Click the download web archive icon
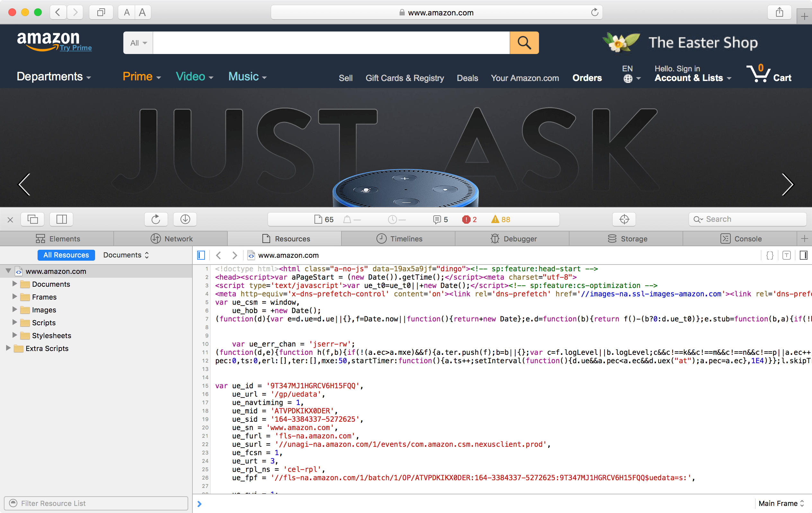 point(185,219)
